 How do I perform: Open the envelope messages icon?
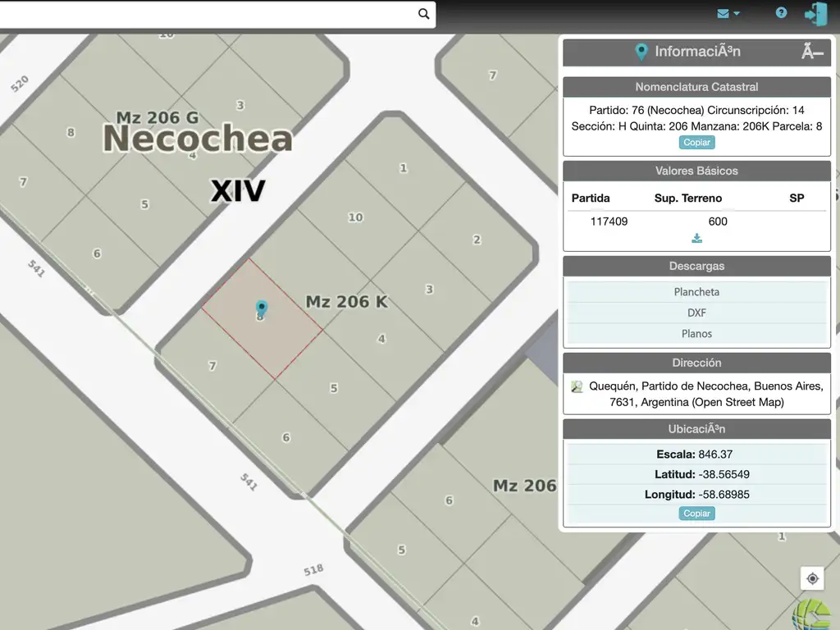[x=723, y=13]
